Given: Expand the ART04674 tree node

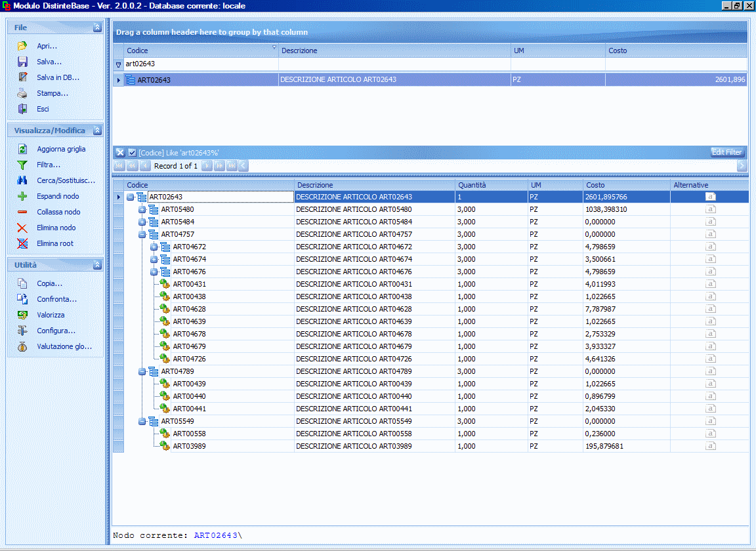Looking at the screenshot, I should coord(154,259).
